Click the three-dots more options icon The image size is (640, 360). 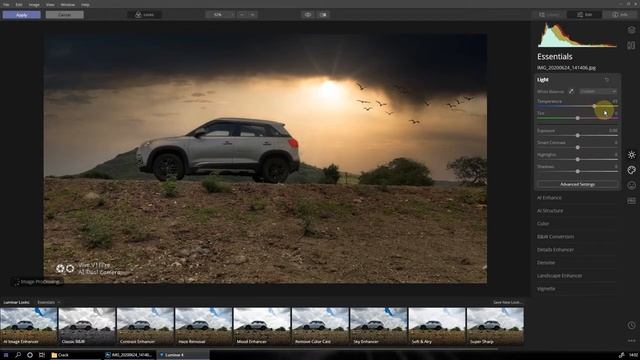click(x=631, y=340)
